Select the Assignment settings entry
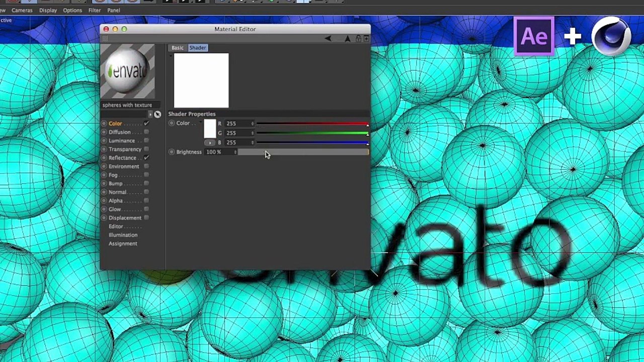This screenshot has width=644, height=362. click(123, 243)
